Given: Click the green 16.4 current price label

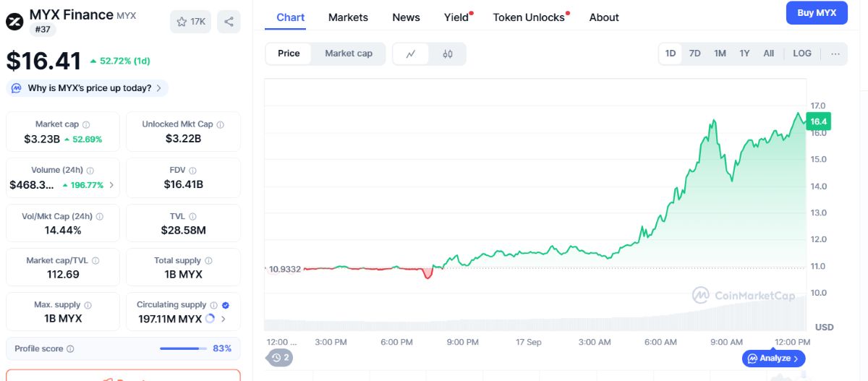Looking at the screenshot, I should pos(818,121).
